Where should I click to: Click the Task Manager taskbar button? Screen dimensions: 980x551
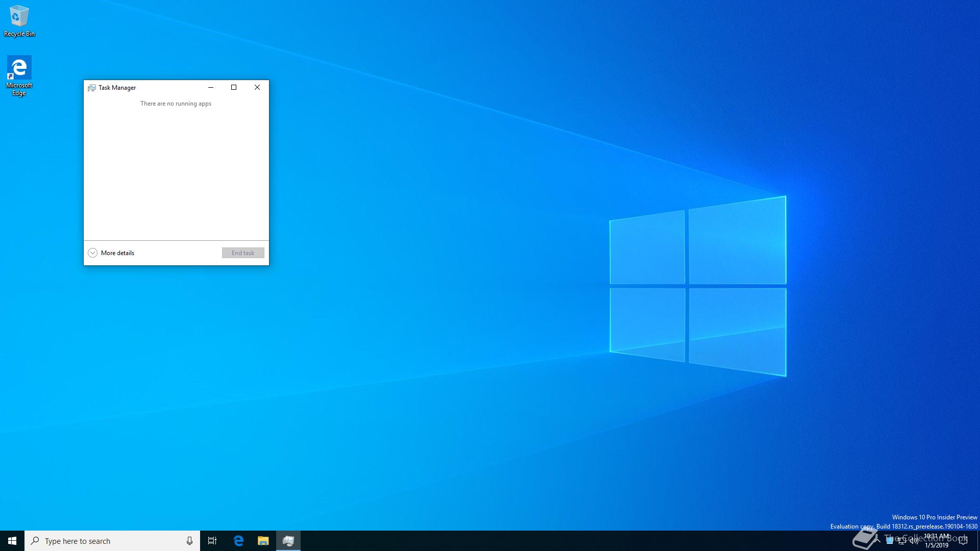[288, 541]
